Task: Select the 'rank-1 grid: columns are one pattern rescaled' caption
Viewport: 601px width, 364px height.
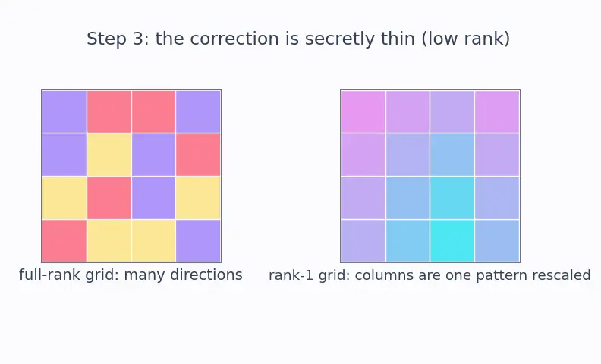Action: pyautogui.click(x=430, y=275)
